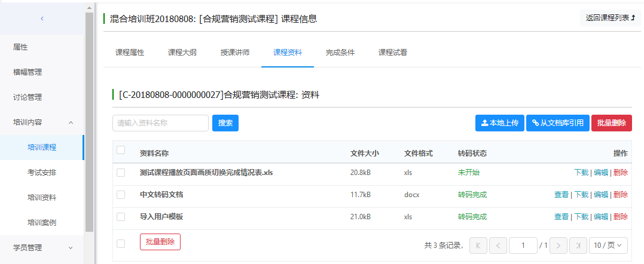Click 查看 link for 中文转码文档
Screen dimensions: 644x264
(x=561, y=195)
